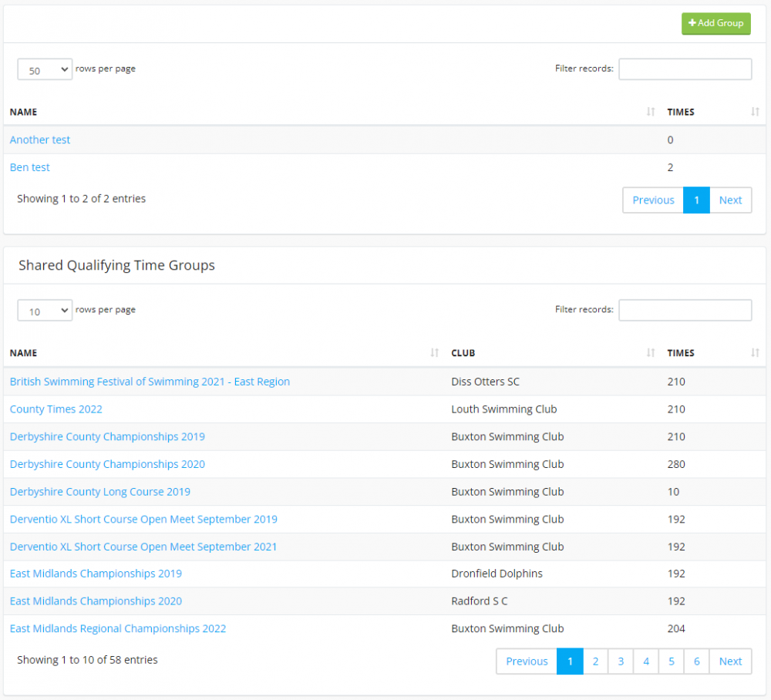
Task: Go to page 6 of shared groups
Action: click(696, 661)
